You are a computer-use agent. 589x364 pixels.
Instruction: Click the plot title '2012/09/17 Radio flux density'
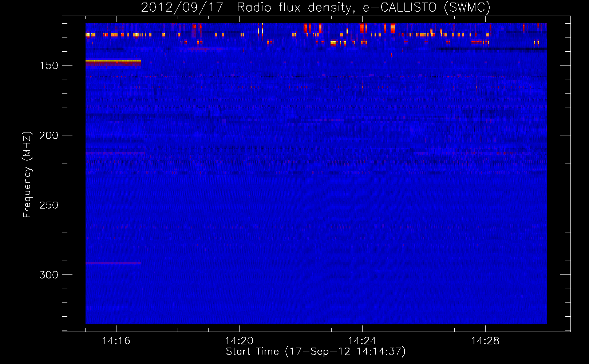(316, 7)
